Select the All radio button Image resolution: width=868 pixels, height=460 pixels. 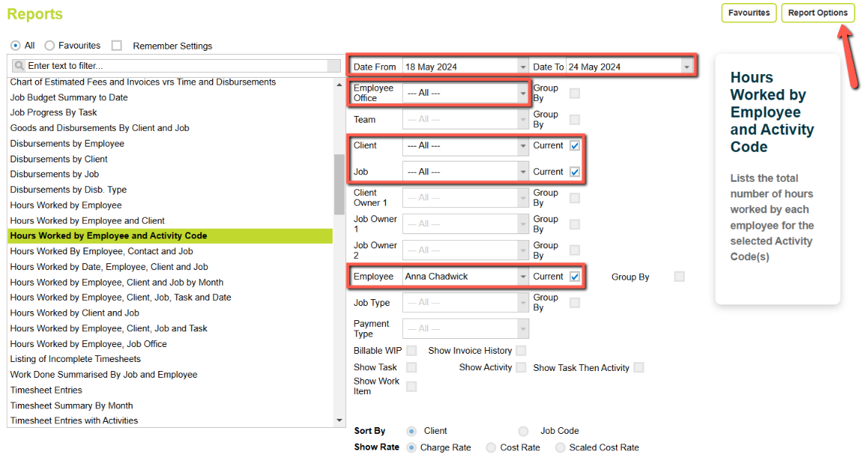tap(16, 46)
